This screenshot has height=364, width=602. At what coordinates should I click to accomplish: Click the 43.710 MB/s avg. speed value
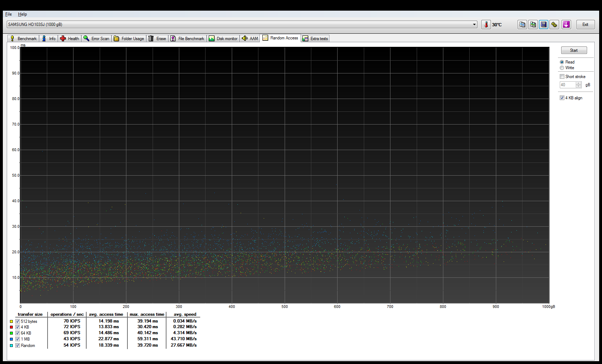(x=184, y=339)
